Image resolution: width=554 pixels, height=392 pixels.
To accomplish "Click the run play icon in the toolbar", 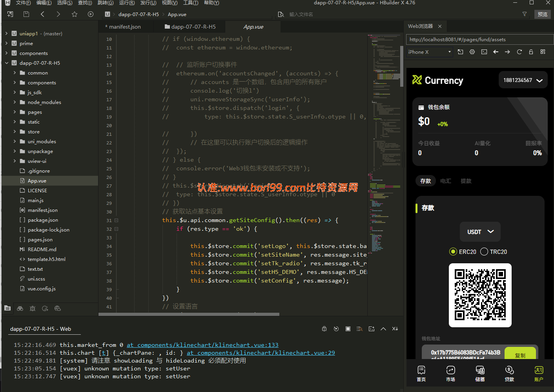I will (91, 14).
